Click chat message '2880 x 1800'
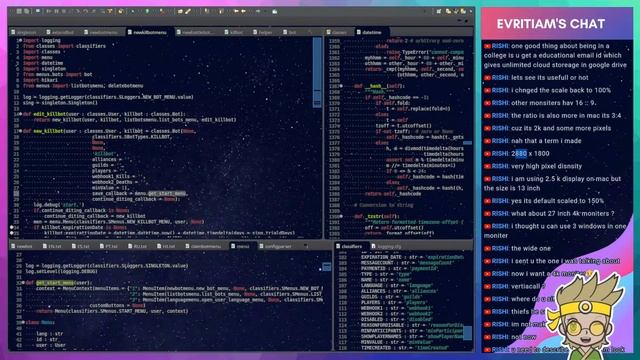This screenshot has height=360, width=640. coord(530,154)
